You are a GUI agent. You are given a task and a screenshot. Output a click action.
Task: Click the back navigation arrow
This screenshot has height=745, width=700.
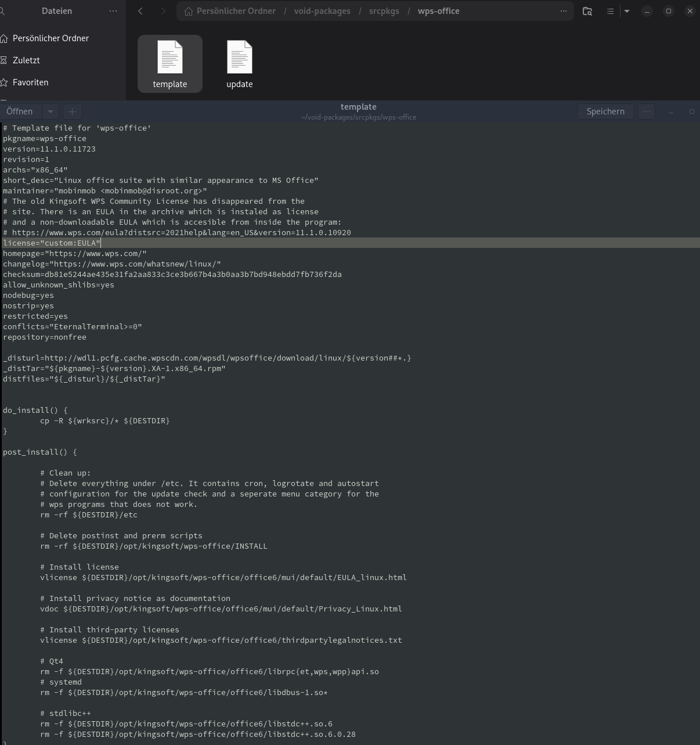[x=140, y=11]
